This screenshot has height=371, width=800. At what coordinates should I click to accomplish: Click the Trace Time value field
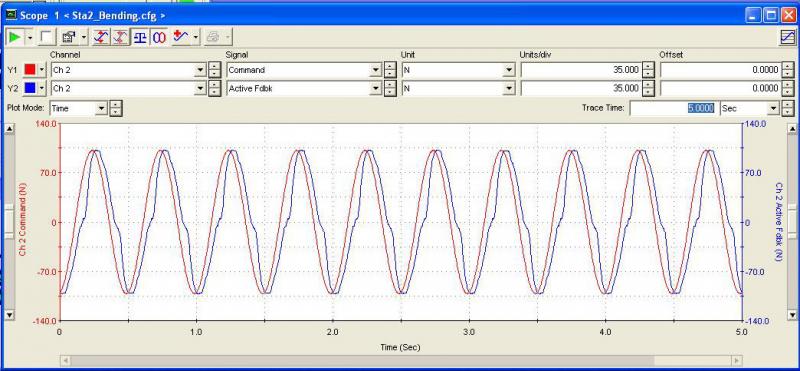(x=673, y=108)
